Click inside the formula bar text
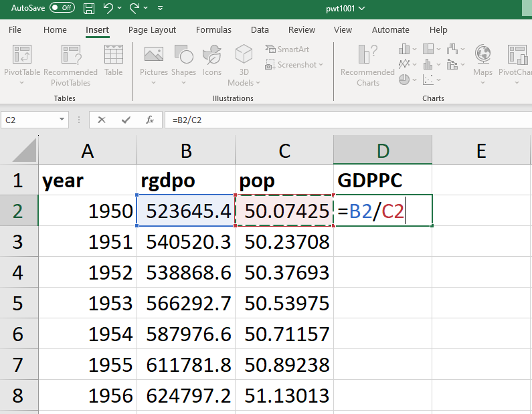The image size is (532, 414). pos(335,120)
